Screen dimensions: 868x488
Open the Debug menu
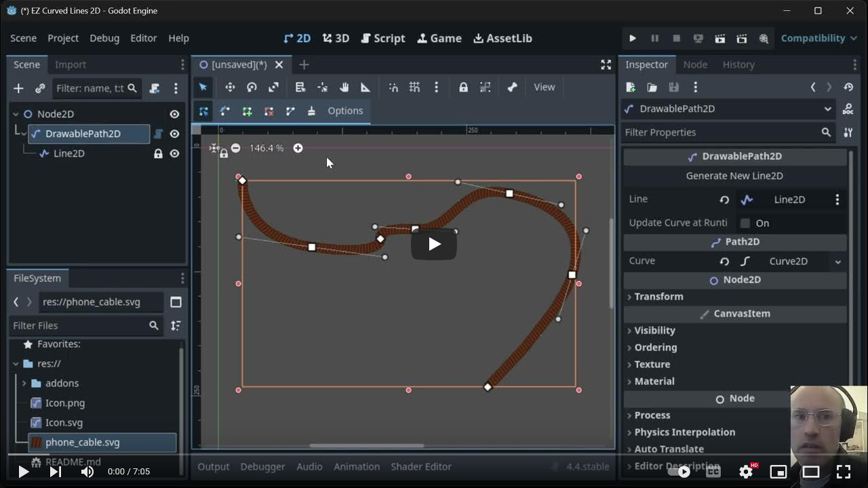pyautogui.click(x=104, y=38)
